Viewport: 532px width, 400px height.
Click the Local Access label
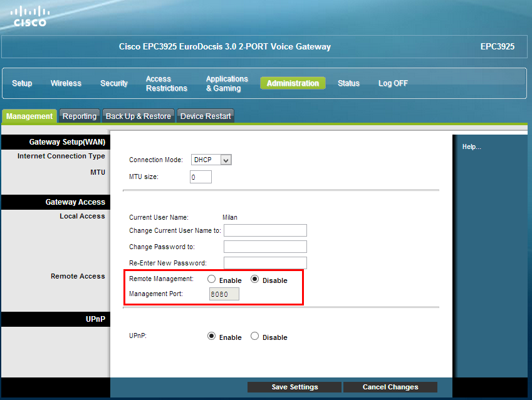[83, 216]
